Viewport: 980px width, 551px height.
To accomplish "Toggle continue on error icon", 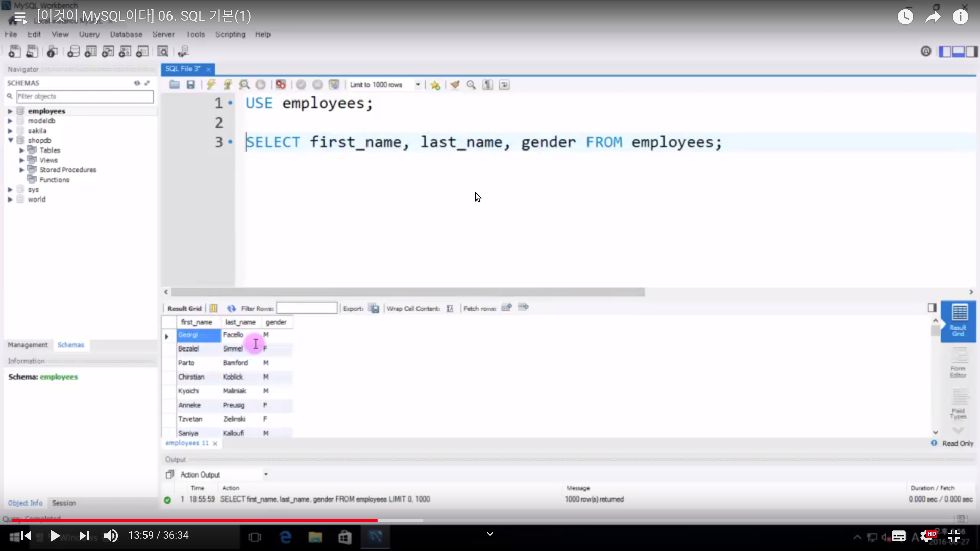I will (281, 85).
